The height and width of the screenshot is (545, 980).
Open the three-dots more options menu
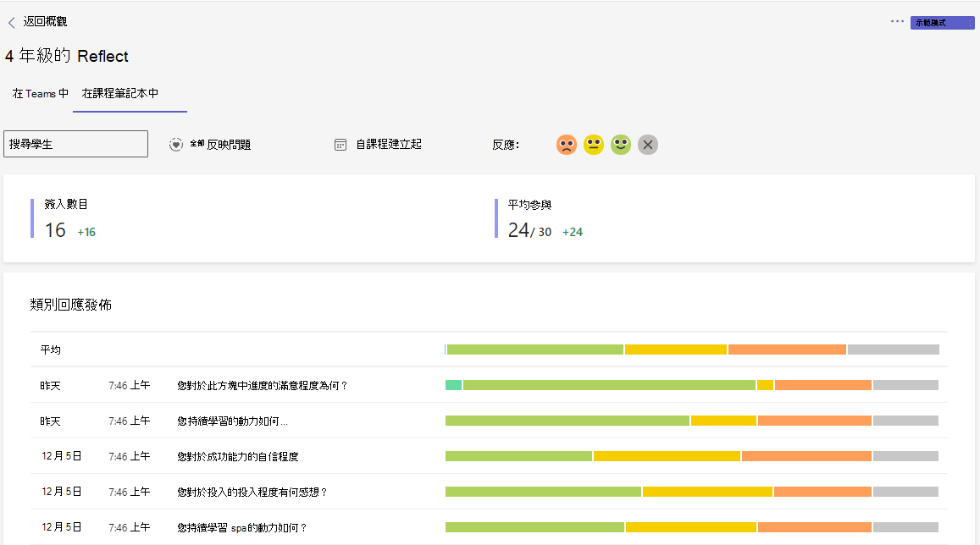pos(897,21)
